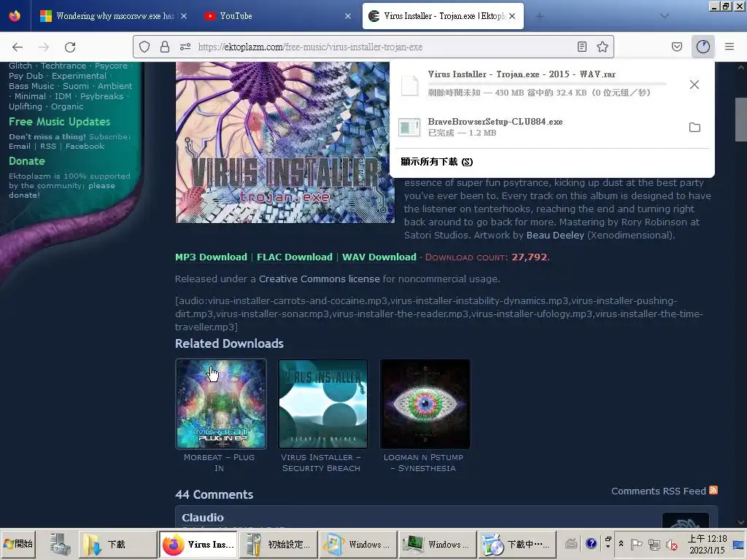747x560 pixels.
Task: Open a new tab with plus button
Action: coord(539,16)
